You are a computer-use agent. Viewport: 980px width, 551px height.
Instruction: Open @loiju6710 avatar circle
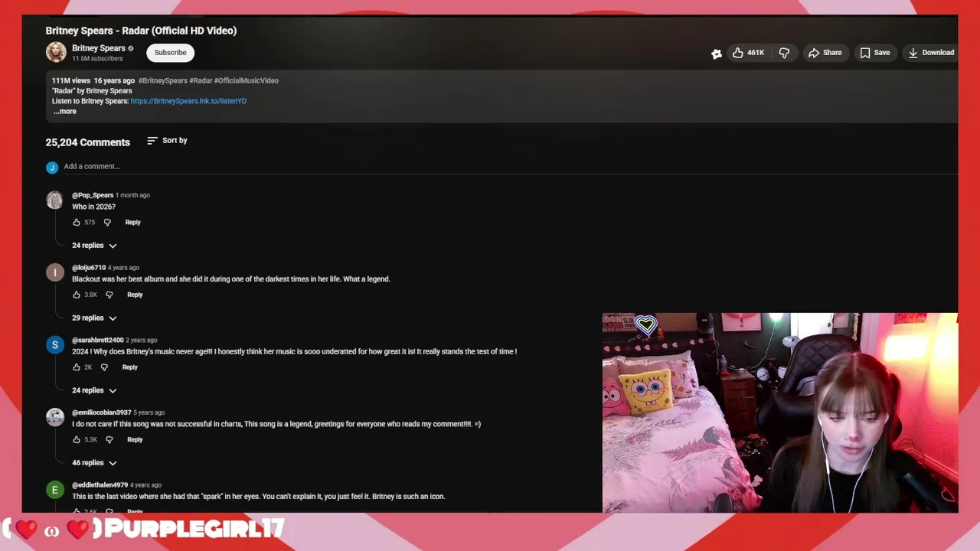(54, 272)
